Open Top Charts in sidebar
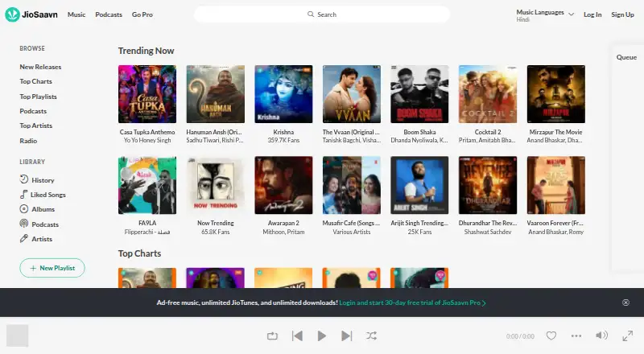 [x=35, y=81]
